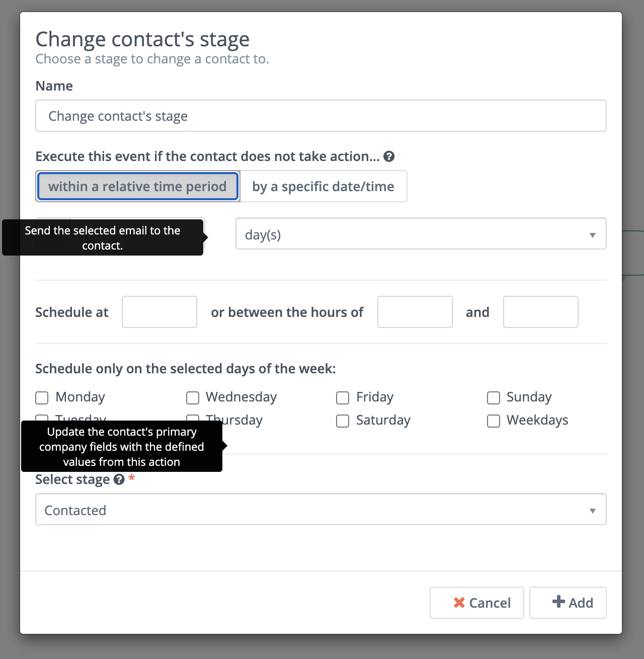Select 'within a relative time period' option
644x659 pixels.
coord(138,186)
